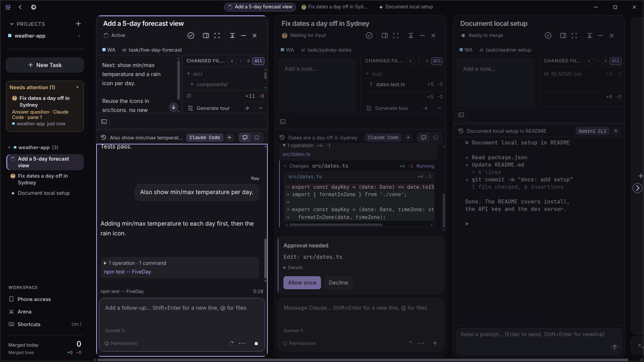
Task: Toggle chat view in 5-day forecast session
Action: [x=245, y=137]
